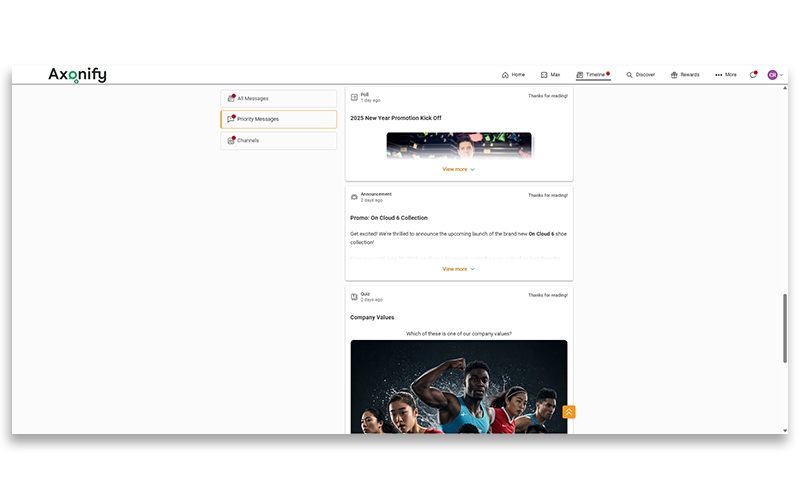Screen dimensions: 800x500
Task: Click the page vertical scrollbar thumb
Action: pos(786,328)
